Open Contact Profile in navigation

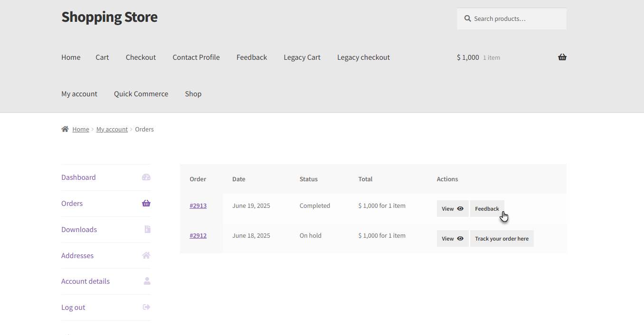click(196, 57)
